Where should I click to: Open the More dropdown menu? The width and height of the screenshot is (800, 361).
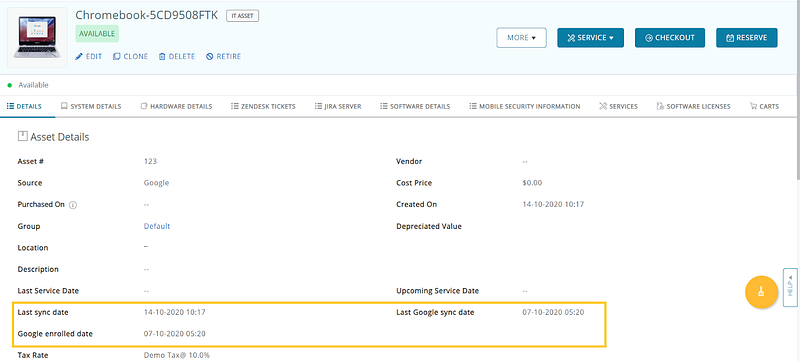[x=521, y=38]
